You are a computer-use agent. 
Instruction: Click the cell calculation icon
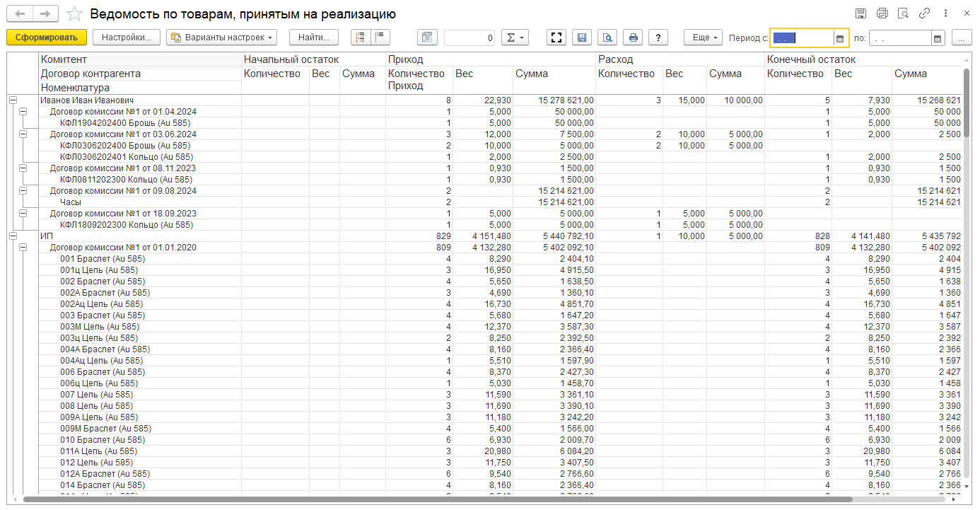[428, 37]
